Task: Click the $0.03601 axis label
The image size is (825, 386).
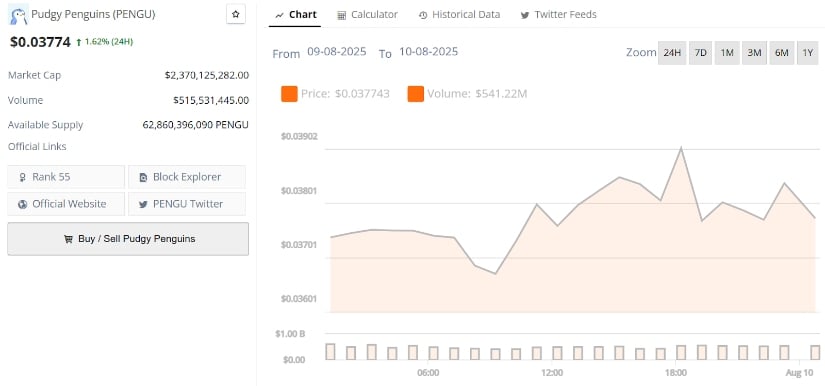Action: coord(299,299)
